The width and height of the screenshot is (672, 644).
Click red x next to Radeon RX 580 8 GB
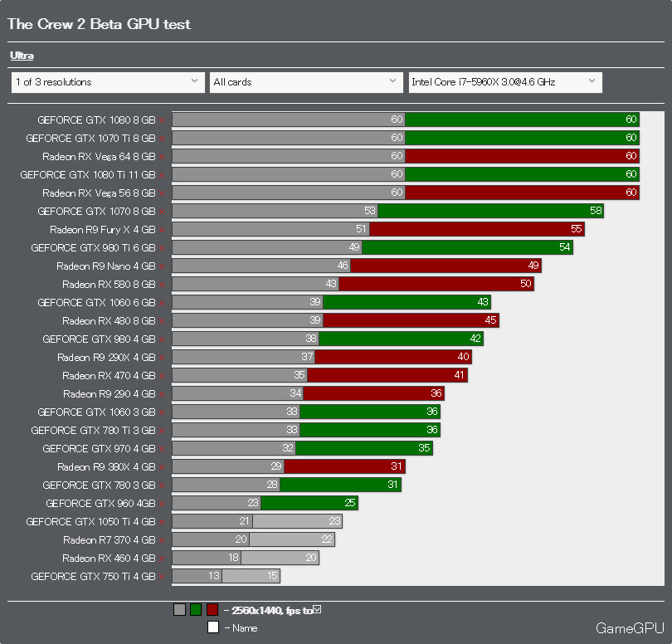pyautogui.click(x=162, y=285)
